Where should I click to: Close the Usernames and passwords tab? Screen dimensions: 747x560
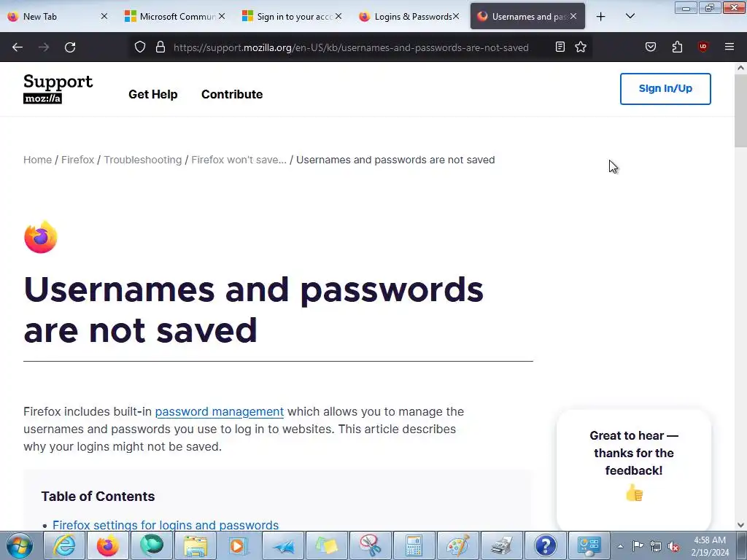pyautogui.click(x=573, y=16)
